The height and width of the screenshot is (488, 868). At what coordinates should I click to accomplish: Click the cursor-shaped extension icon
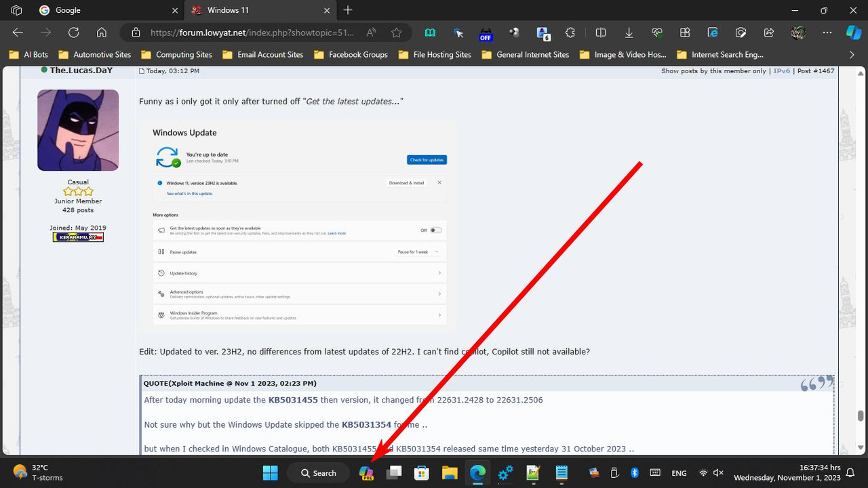point(458,33)
